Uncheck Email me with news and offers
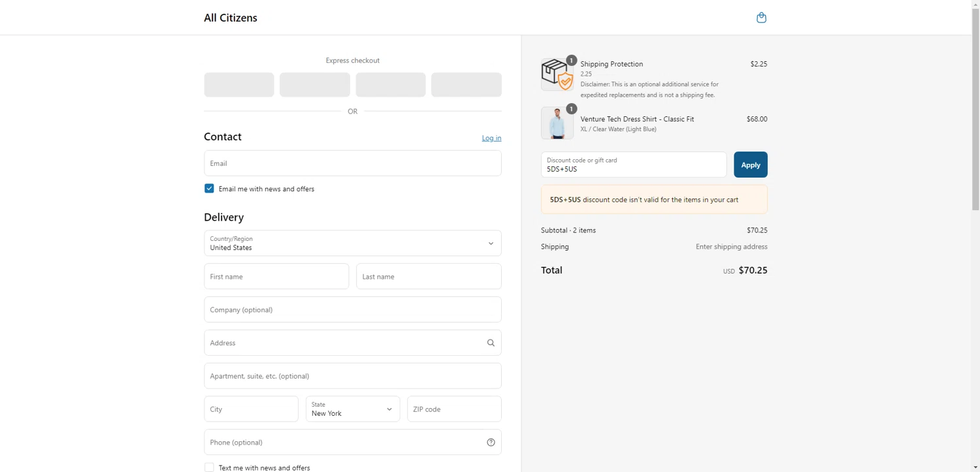This screenshot has height=472, width=980. [x=209, y=189]
